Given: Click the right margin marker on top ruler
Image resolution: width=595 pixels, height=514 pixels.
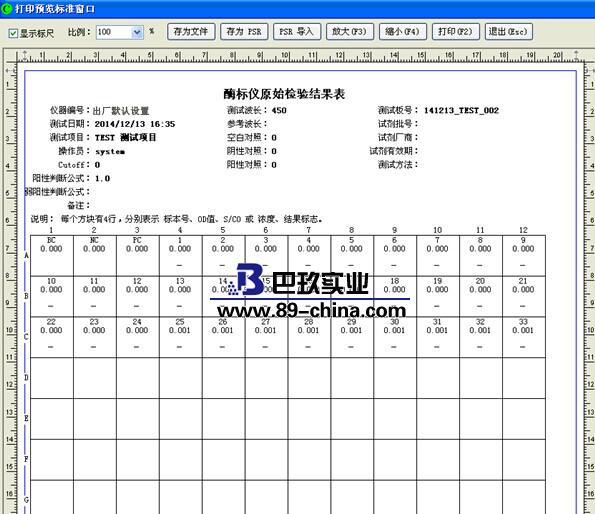Looking at the screenshot, I should coord(576,55).
